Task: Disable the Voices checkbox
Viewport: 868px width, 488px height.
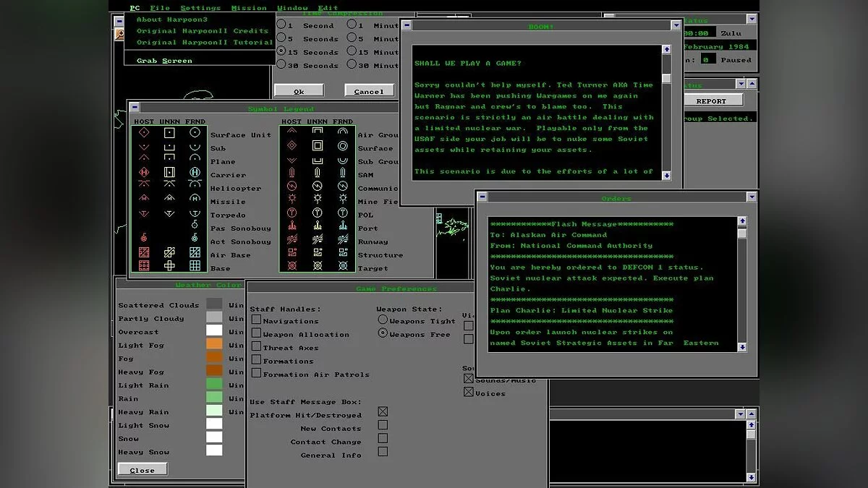Action: pos(469,393)
